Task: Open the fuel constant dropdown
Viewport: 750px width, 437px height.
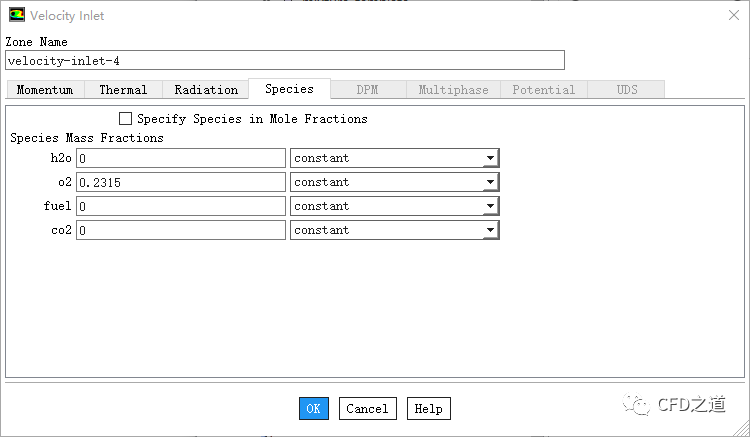Action: click(x=489, y=206)
